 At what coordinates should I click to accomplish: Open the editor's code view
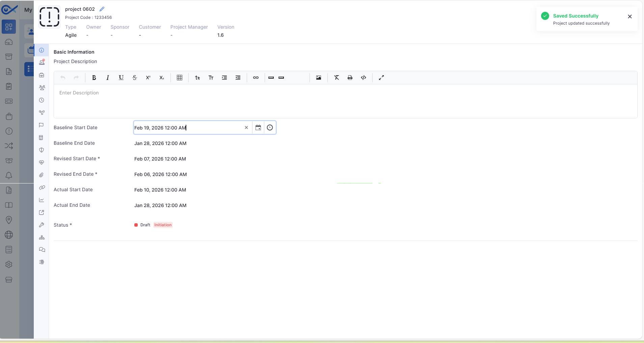[364, 78]
